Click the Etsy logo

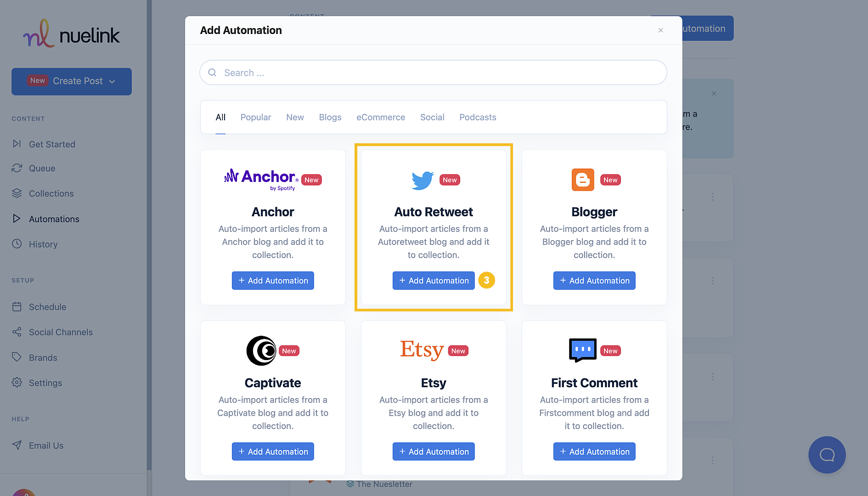tap(422, 350)
